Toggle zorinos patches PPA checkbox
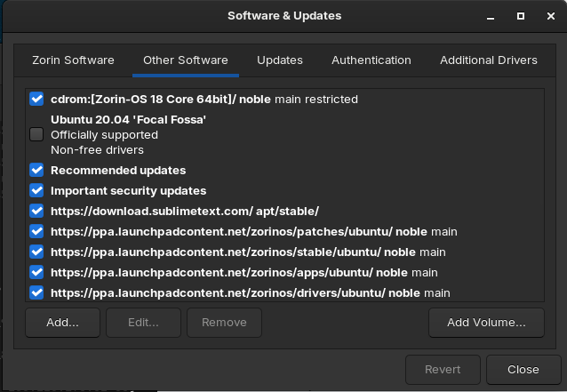Viewport: 567px width, 392px height. coord(36,231)
